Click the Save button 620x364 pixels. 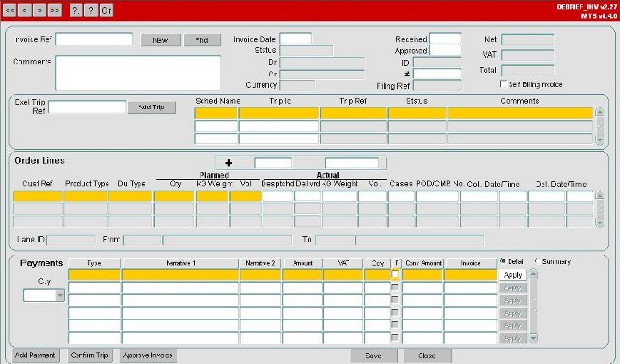(x=374, y=355)
